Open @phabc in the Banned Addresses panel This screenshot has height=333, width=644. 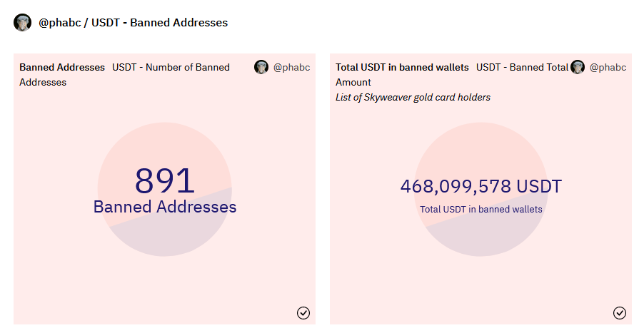[291, 68]
